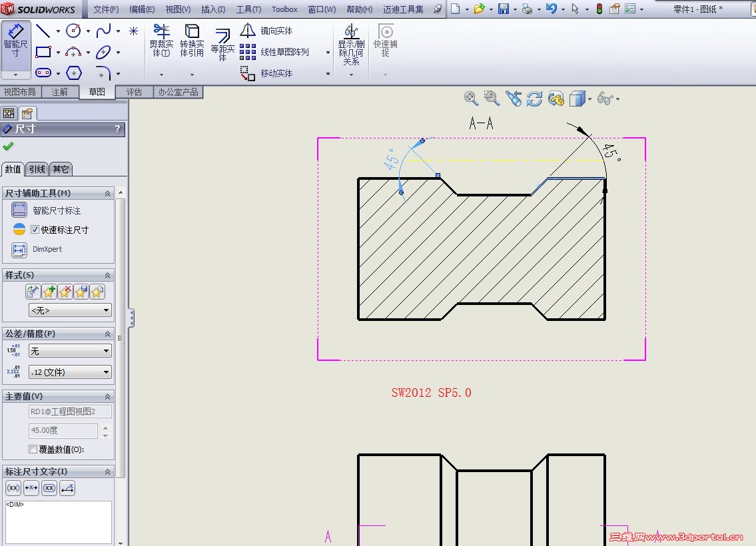
Task: Click Zoom to Area icon
Action: [492, 99]
